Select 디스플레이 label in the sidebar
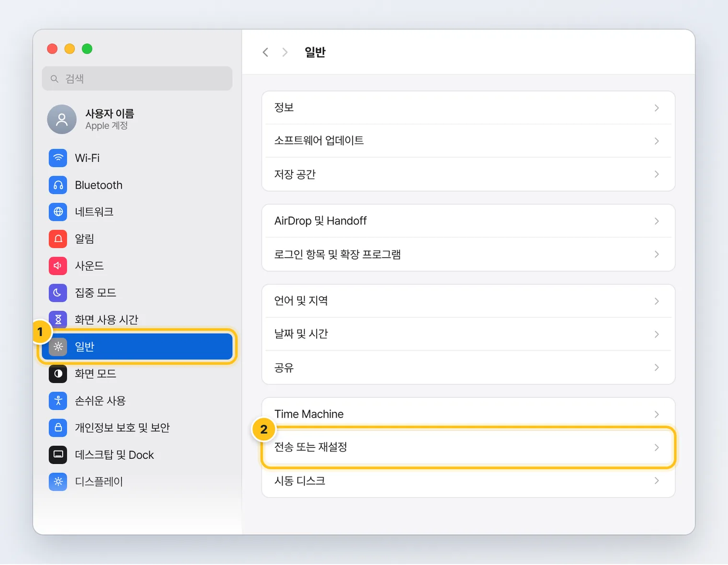Screen dimensions: 728x565 tap(99, 481)
